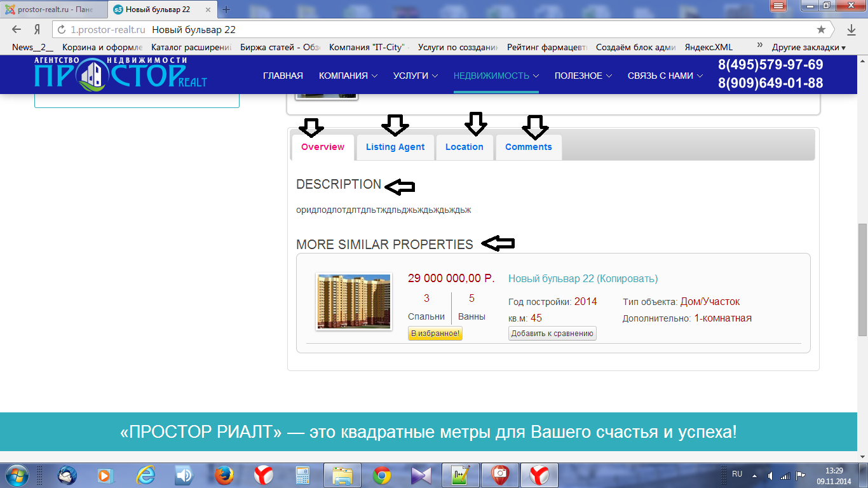Switch to the Location tab
The width and height of the screenshot is (868, 488).
pyautogui.click(x=464, y=147)
